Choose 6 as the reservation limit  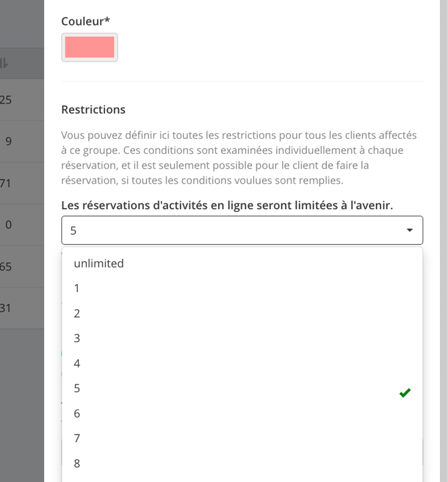(x=242, y=414)
